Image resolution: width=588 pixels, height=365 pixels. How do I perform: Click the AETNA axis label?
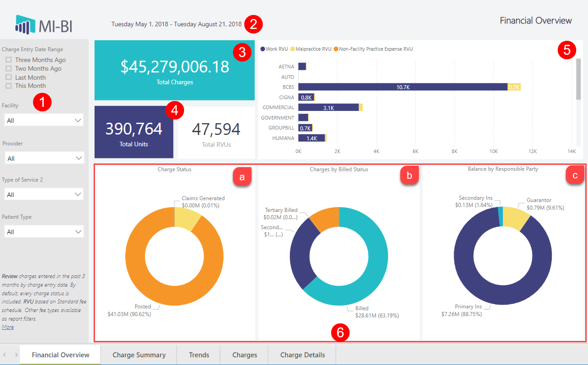coord(287,67)
